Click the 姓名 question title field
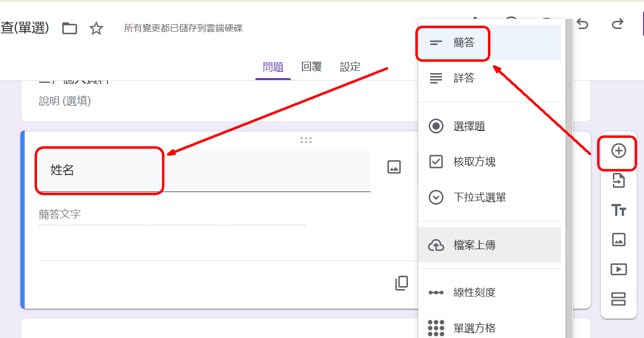 (x=202, y=170)
